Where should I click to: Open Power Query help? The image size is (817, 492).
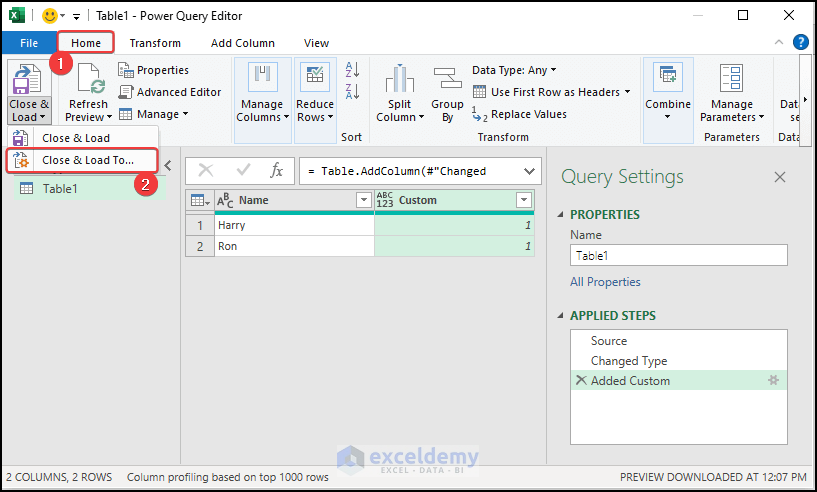[801, 42]
